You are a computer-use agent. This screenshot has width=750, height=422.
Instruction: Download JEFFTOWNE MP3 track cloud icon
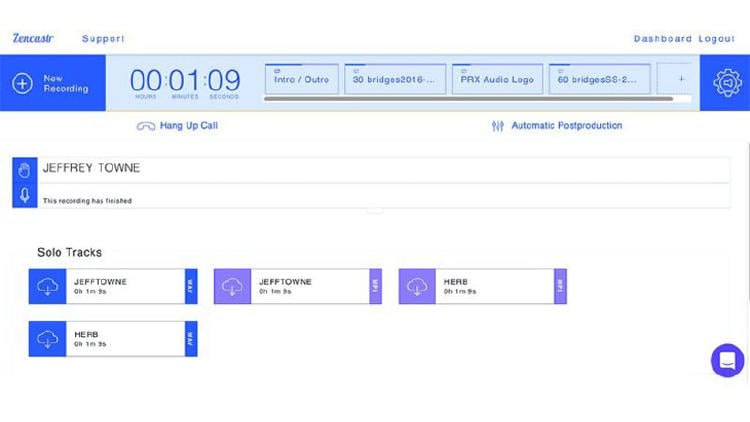click(232, 286)
